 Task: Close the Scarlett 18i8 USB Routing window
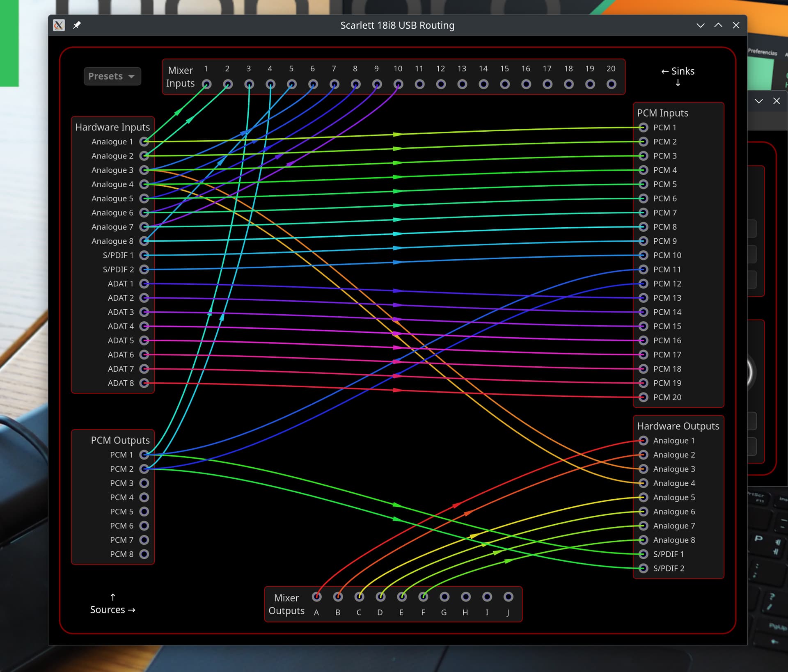(x=736, y=25)
